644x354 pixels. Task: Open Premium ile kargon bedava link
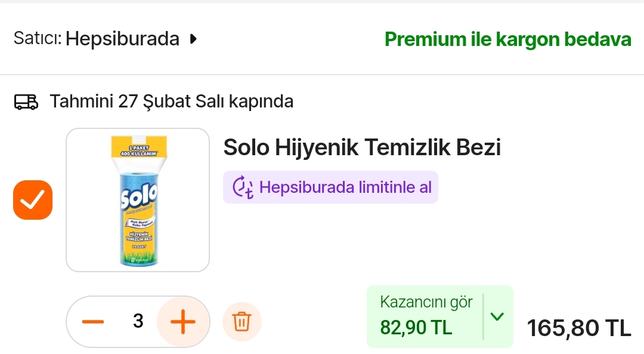tap(507, 39)
